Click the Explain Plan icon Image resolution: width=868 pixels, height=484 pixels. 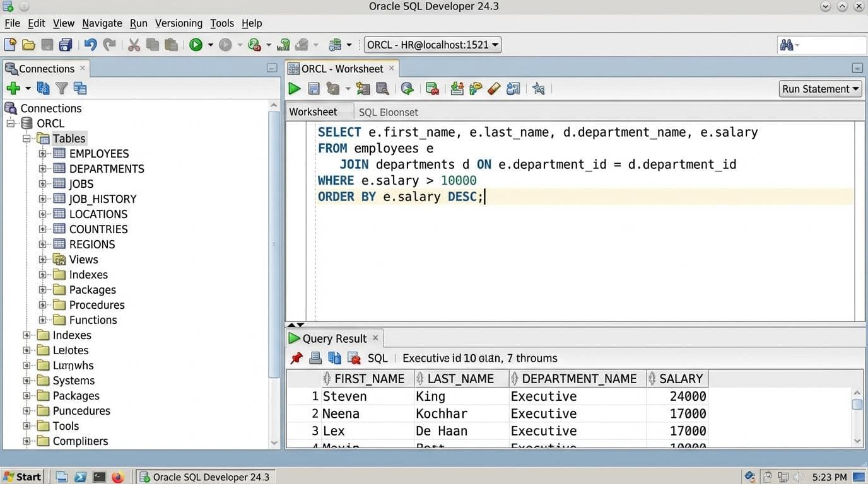coord(363,88)
